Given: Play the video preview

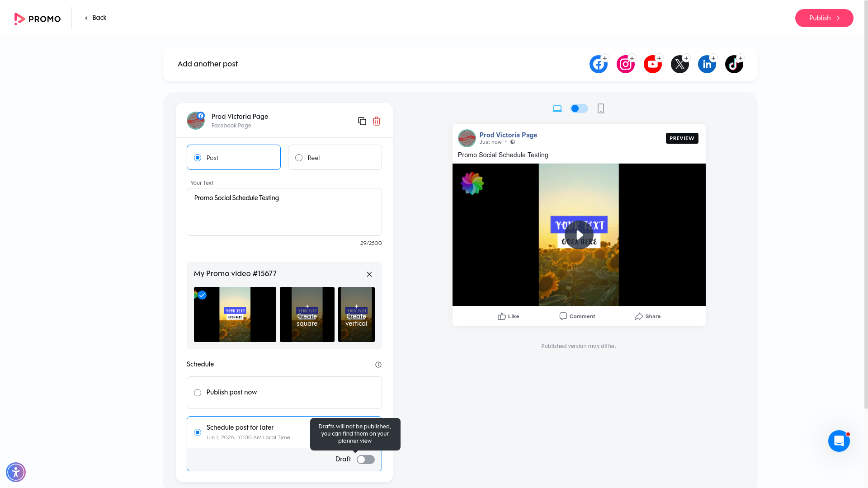Looking at the screenshot, I should click(579, 235).
